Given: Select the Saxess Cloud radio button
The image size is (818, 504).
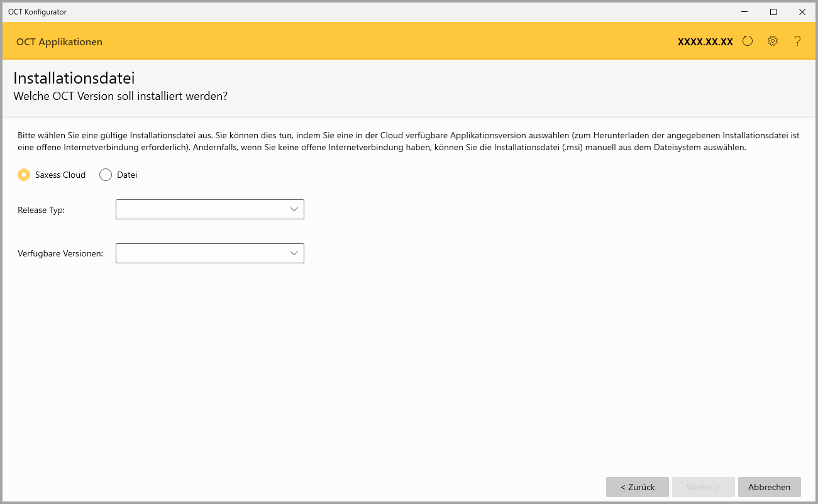Looking at the screenshot, I should pyautogui.click(x=24, y=175).
